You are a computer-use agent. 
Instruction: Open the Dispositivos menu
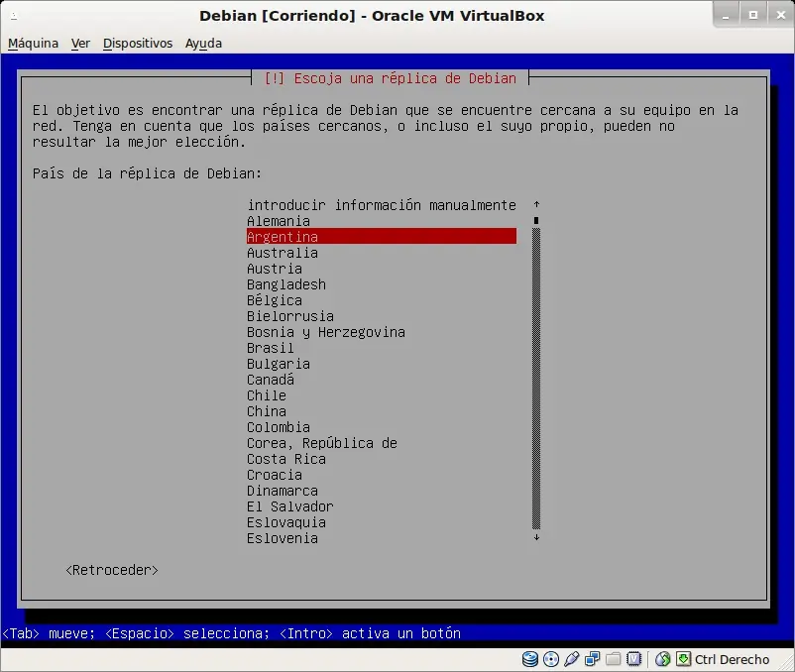[x=138, y=44]
